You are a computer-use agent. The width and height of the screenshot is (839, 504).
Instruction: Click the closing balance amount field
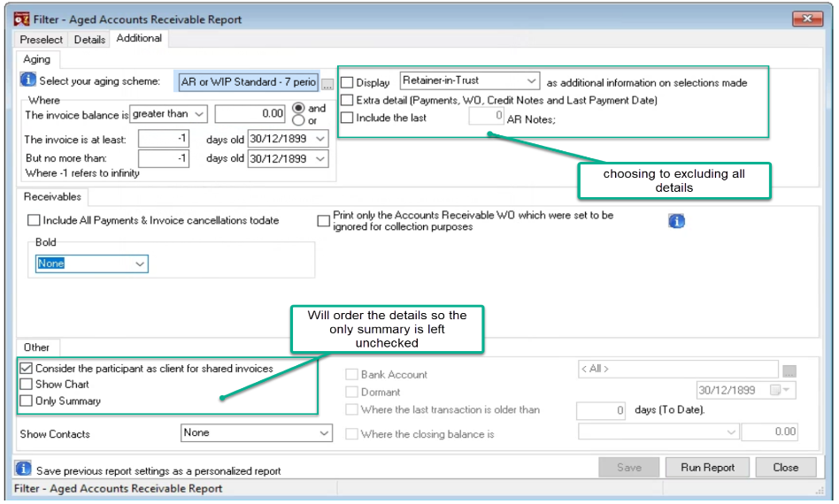pyautogui.click(x=769, y=431)
